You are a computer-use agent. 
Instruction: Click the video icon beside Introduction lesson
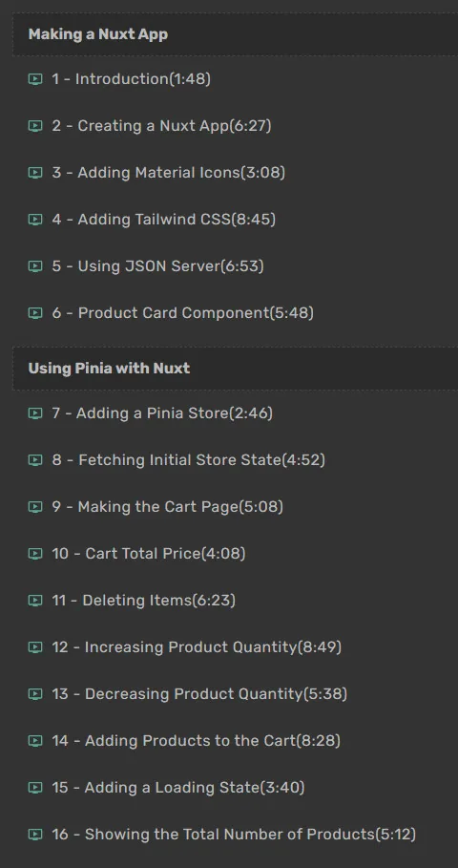point(35,79)
